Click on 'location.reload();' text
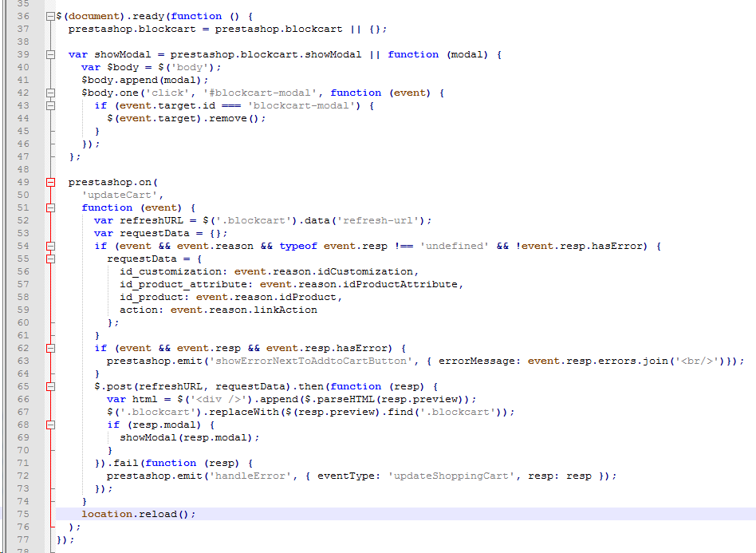The height and width of the screenshot is (553, 756). 139,515
